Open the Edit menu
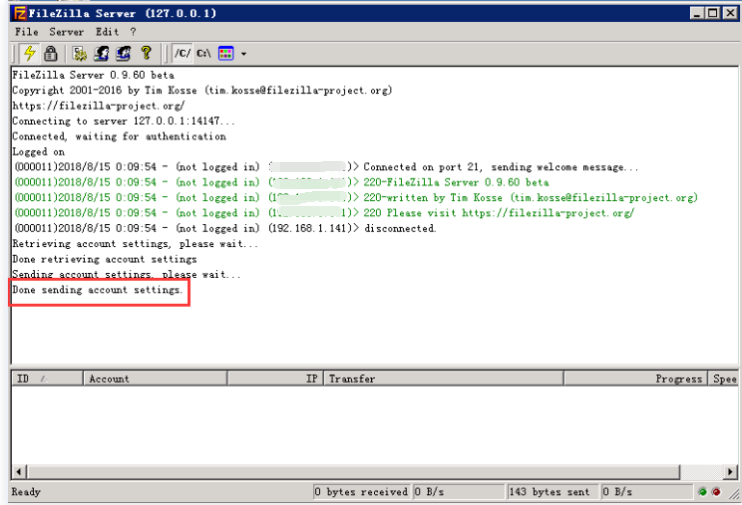The image size is (742, 505). point(107,32)
